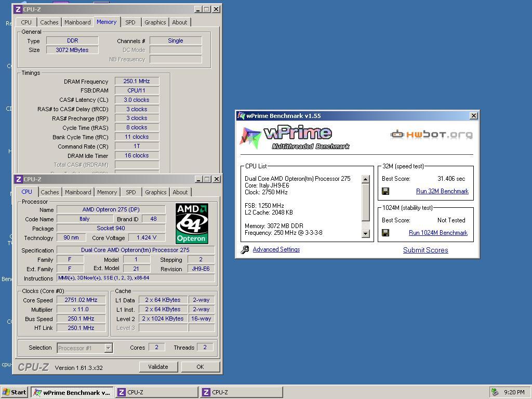Switch to wPrime Benchmark taskbar button
Image resolution: width=532 pixels, height=399 pixels.
(x=72, y=392)
